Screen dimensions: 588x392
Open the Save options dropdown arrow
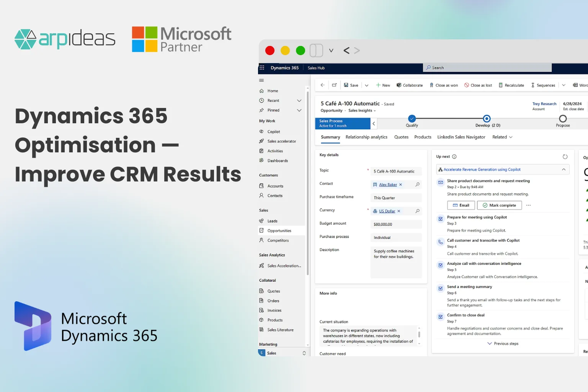coord(366,85)
